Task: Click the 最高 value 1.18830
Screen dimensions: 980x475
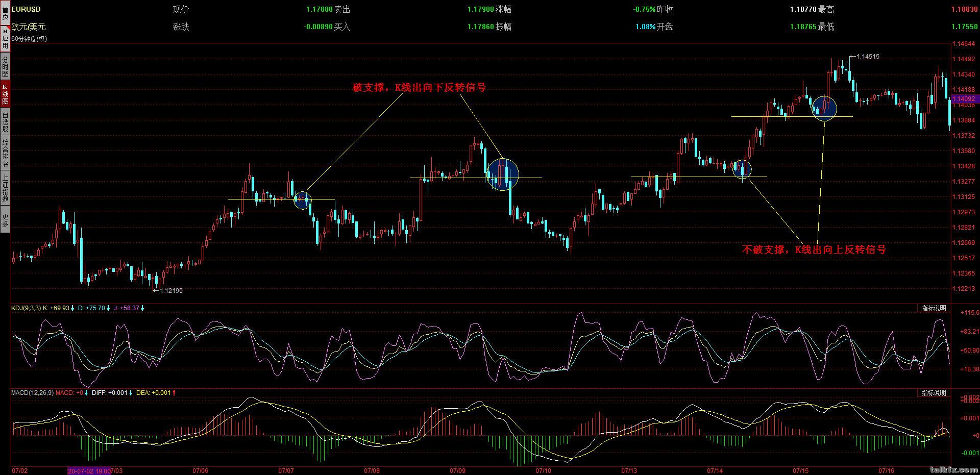Action: (x=964, y=9)
